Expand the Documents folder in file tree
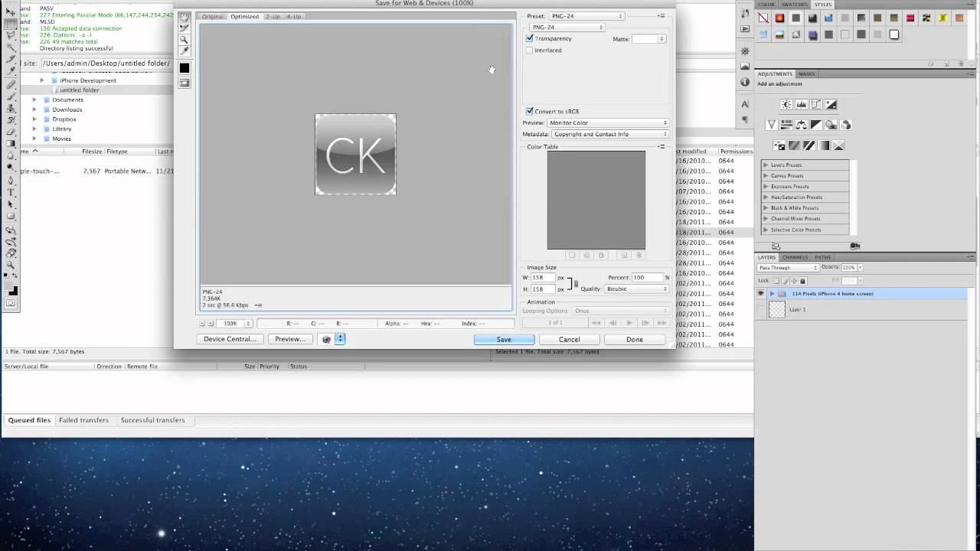This screenshot has height=551, width=980. coord(34,100)
